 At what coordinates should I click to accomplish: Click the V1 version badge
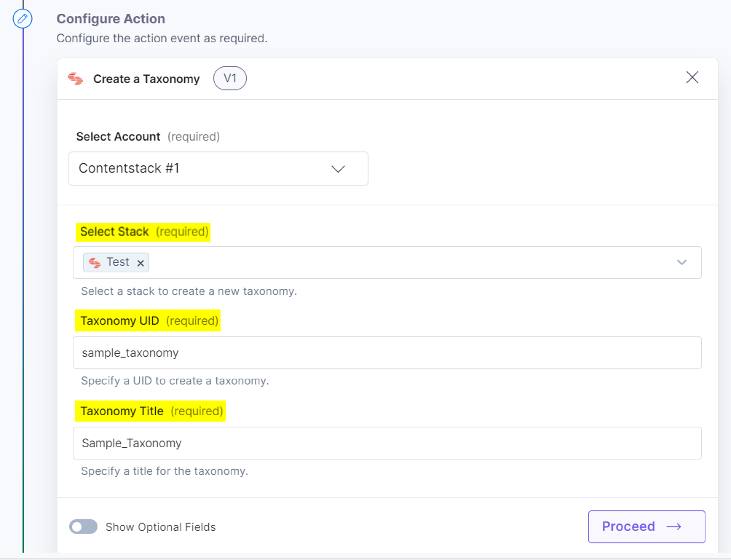point(230,78)
